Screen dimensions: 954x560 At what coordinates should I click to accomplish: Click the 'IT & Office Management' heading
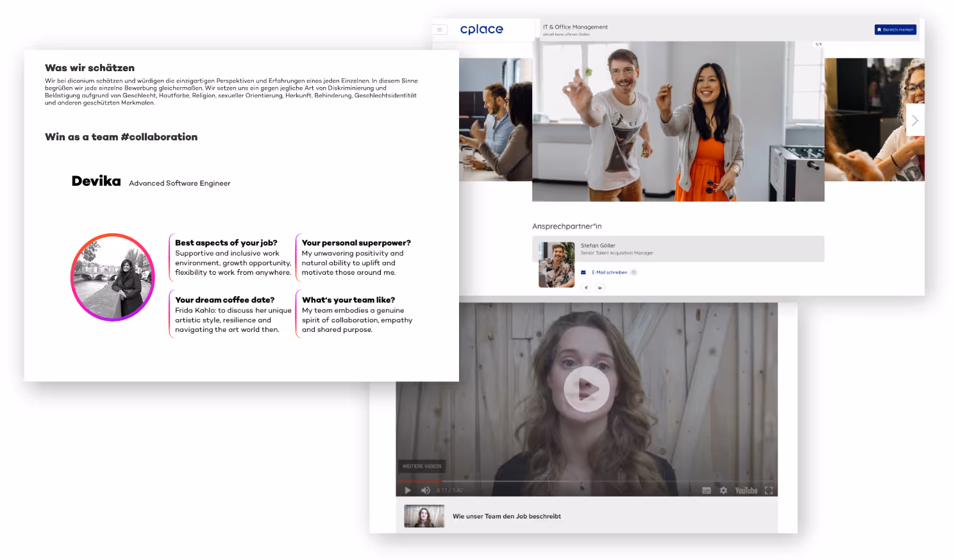pyautogui.click(x=575, y=27)
